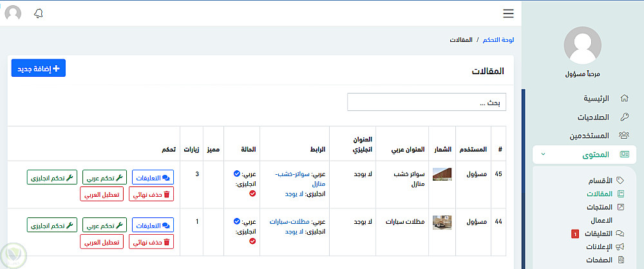The height and width of the screenshot is (269, 644).
Task: Collapse the المحتوى sidebar section
Action: pyautogui.click(x=543, y=155)
